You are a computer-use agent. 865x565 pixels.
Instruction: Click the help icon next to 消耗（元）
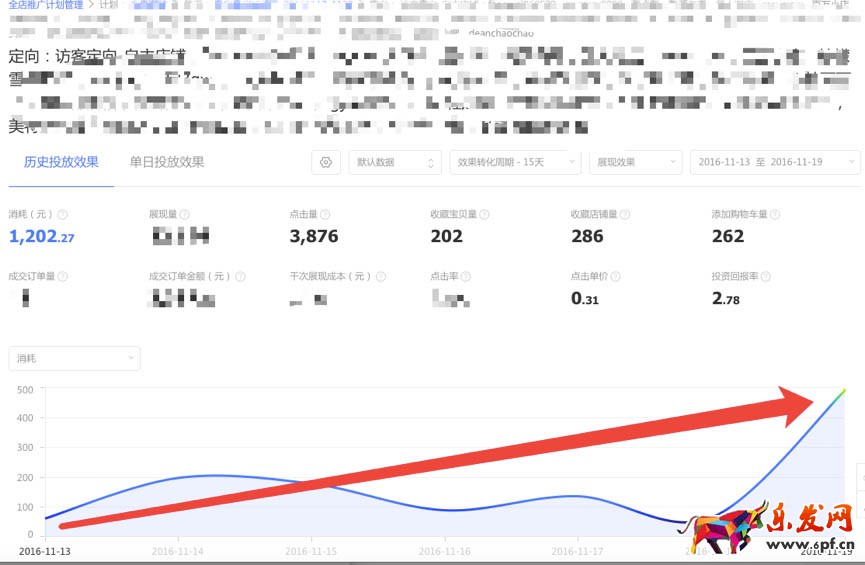(63, 214)
